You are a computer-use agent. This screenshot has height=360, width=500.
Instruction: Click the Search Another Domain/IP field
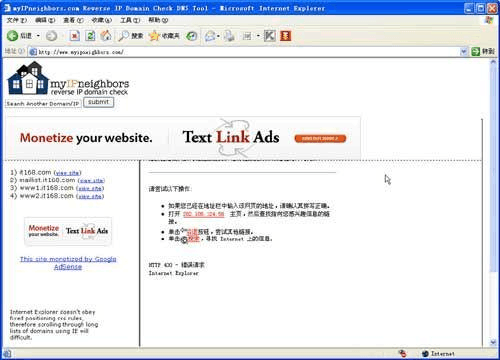click(43, 104)
